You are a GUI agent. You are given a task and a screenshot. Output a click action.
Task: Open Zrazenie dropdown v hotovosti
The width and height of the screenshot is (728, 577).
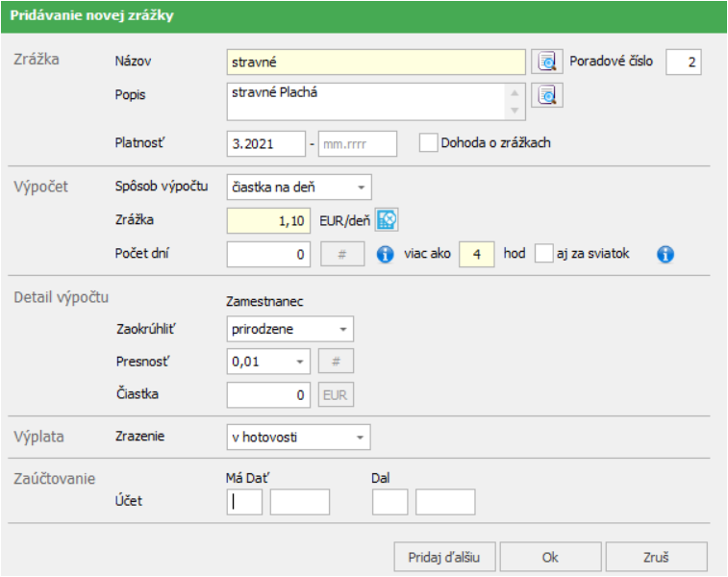[x=298, y=438]
